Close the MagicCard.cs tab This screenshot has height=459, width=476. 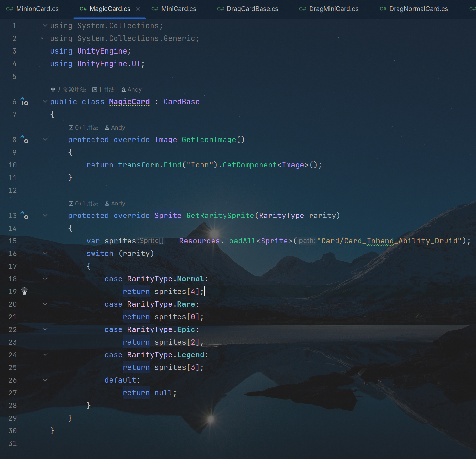point(138,9)
